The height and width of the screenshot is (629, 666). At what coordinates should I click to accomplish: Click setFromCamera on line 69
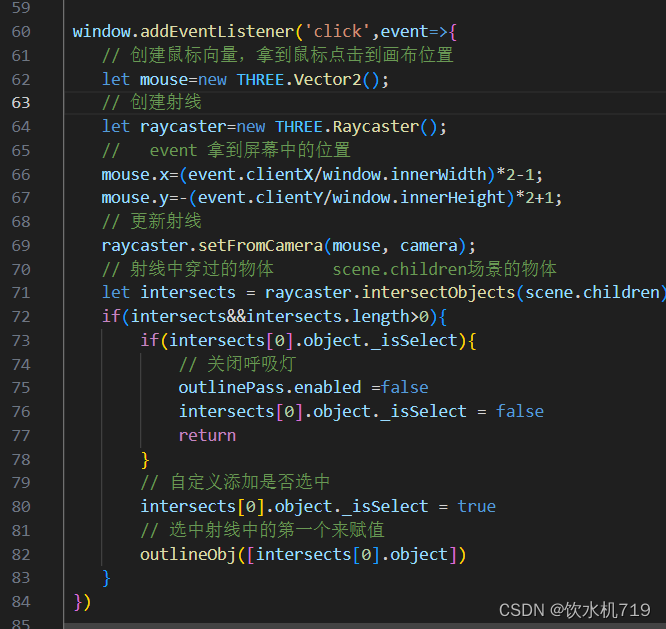point(260,245)
